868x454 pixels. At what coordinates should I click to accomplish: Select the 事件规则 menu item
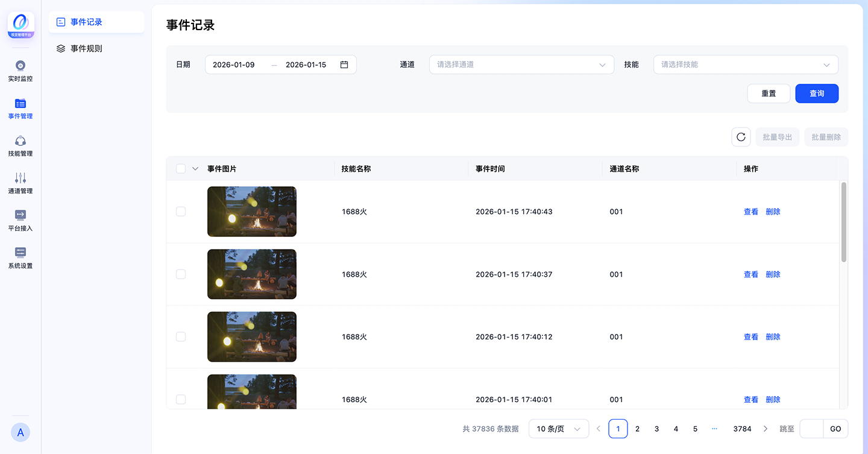click(x=96, y=48)
